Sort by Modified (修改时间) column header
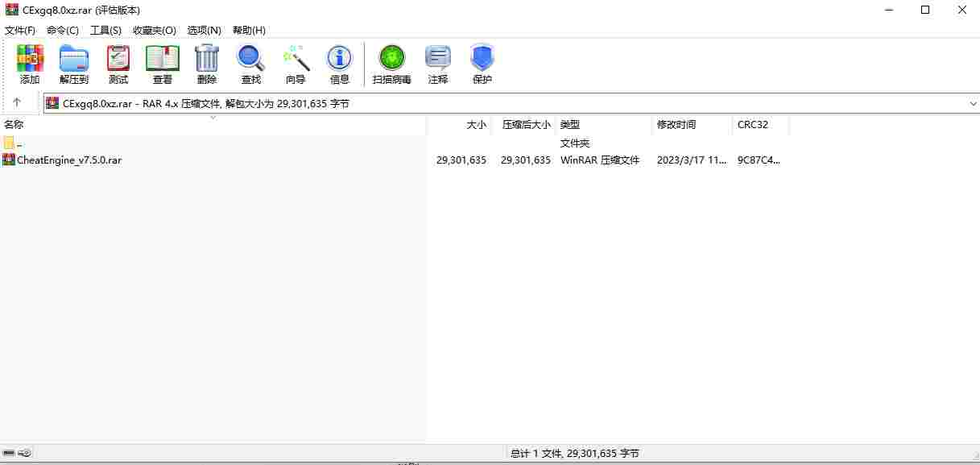Image resolution: width=980 pixels, height=465 pixels. click(x=693, y=125)
